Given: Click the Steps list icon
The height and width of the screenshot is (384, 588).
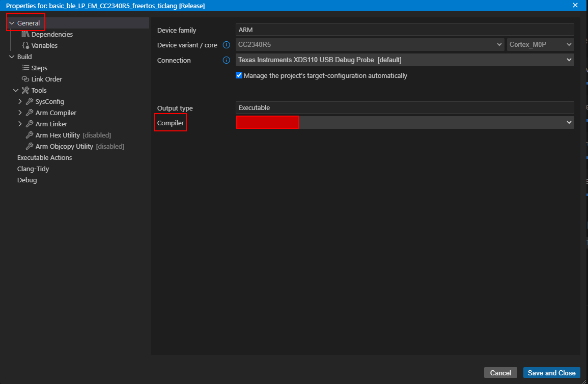Looking at the screenshot, I should tap(25, 68).
